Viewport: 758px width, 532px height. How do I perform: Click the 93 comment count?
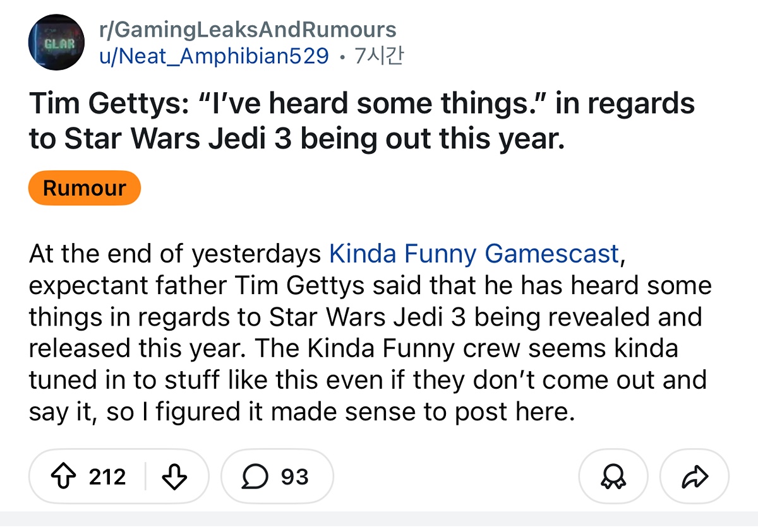pyautogui.click(x=294, y=476)
